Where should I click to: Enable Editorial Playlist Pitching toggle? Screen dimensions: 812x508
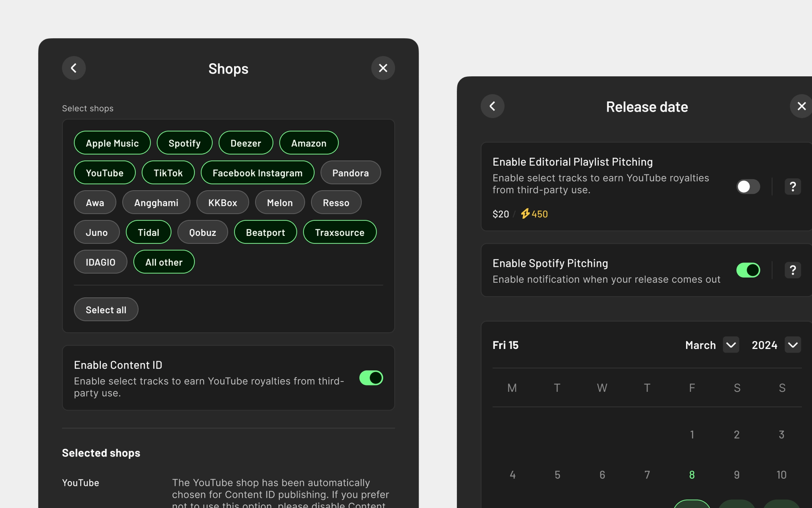[748, 187]
